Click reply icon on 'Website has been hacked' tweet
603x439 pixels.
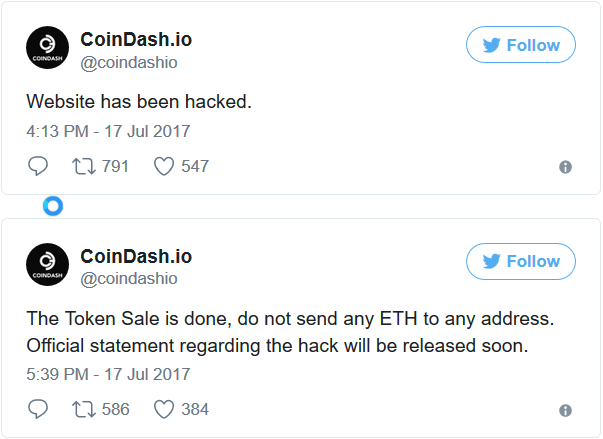[x=38, y=166]
